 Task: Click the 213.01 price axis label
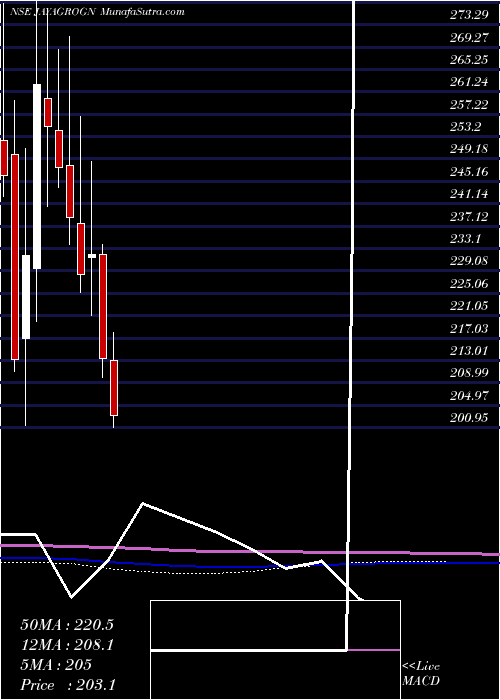click(x=469, y=351)
